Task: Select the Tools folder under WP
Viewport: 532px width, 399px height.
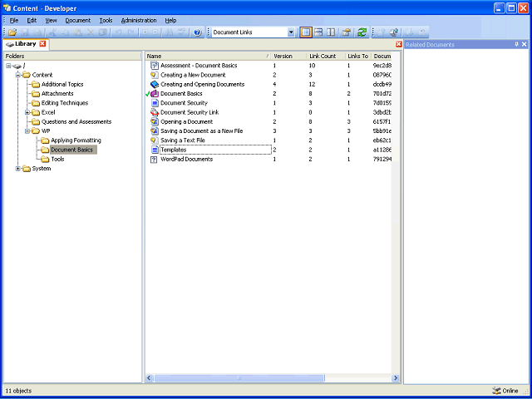Action: click(57, 159)
